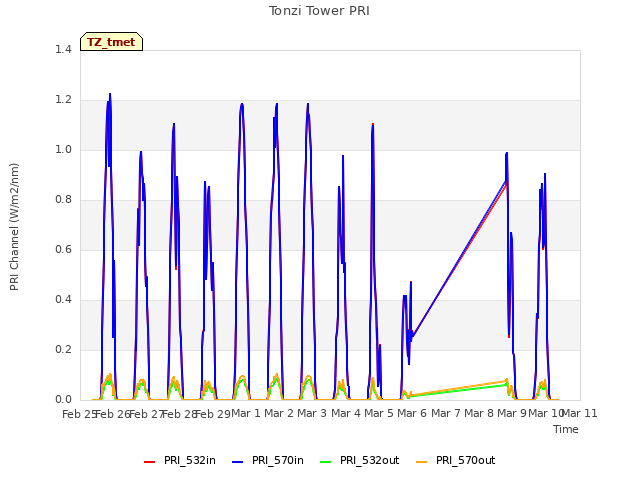The image size is (640, 480).
Task: Click the 0.2 y-axis tick label
Action: (63, 349)
